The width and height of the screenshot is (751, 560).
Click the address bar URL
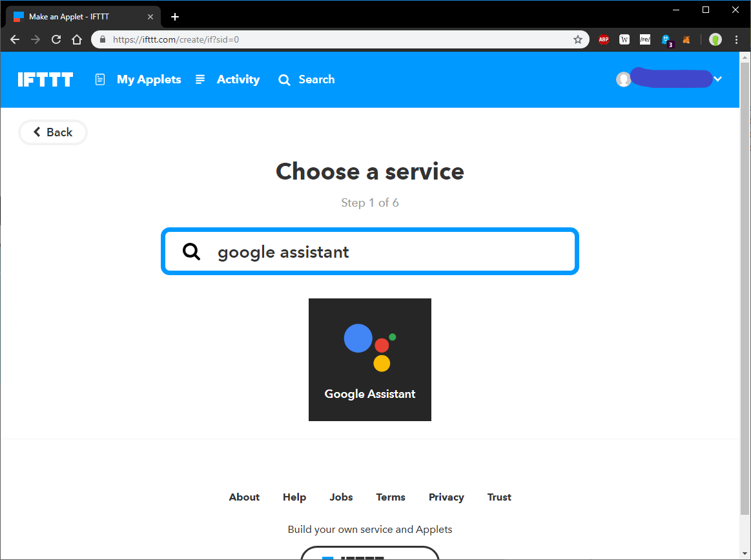176,40
